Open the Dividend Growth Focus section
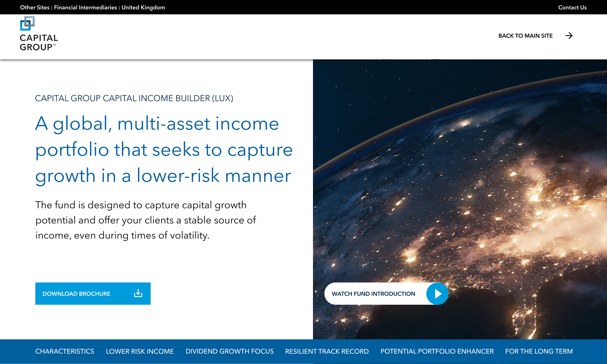Viewport: 607px width, 364px height. 230,351
